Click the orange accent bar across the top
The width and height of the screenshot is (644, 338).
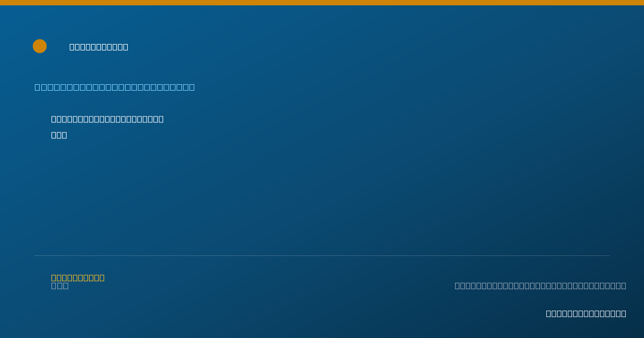pos(322,3)
